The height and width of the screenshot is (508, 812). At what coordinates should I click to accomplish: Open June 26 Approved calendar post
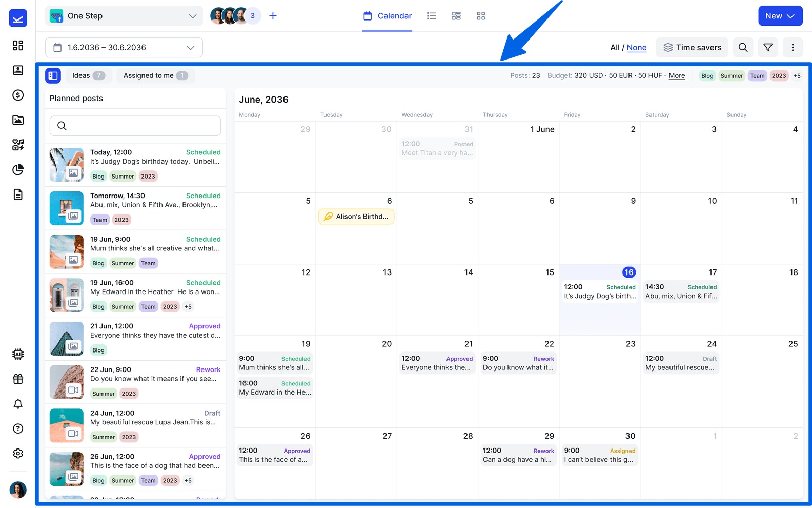point(275,455)
